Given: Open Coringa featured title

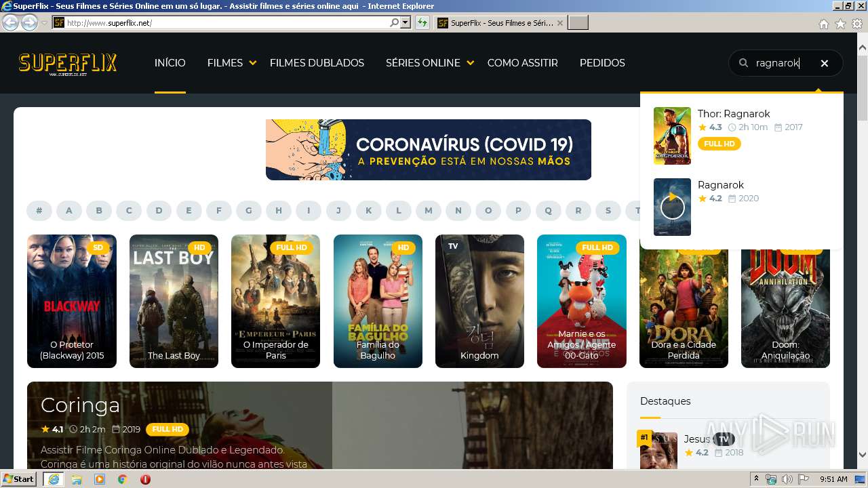Looking at the screenshot, I should click(80, 405).
